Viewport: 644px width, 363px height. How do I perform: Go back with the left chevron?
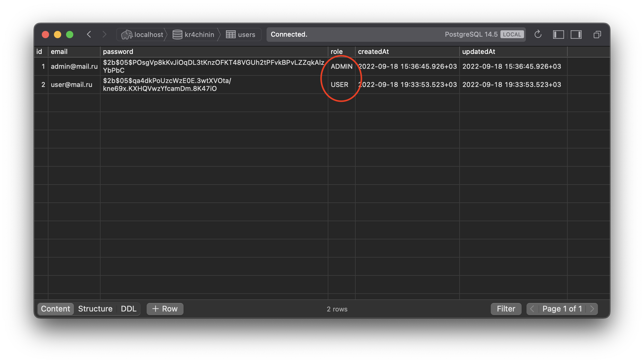pos(89,34)
